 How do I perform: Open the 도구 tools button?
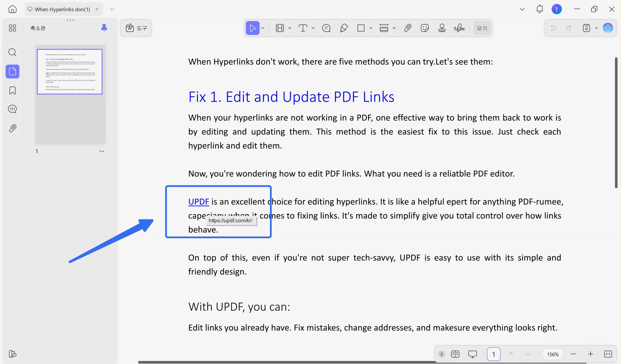click(x=136, y=28)
